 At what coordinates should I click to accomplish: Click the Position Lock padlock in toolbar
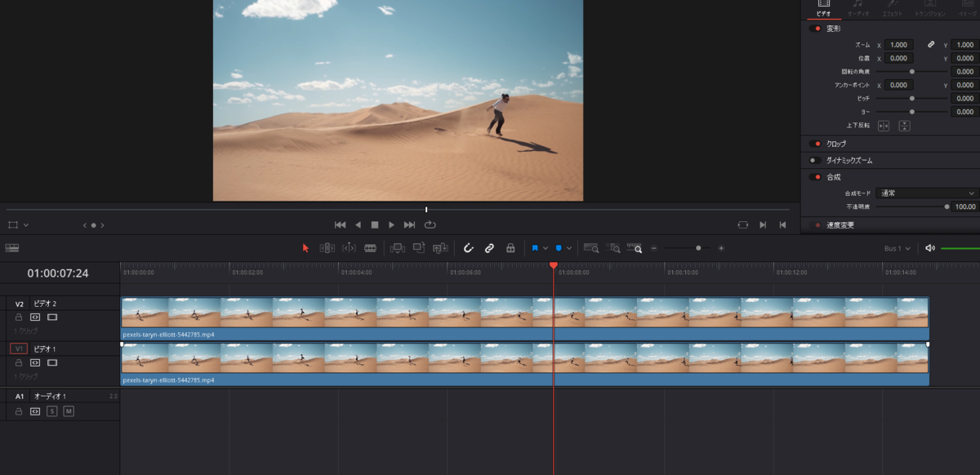(x=510, y=248)
